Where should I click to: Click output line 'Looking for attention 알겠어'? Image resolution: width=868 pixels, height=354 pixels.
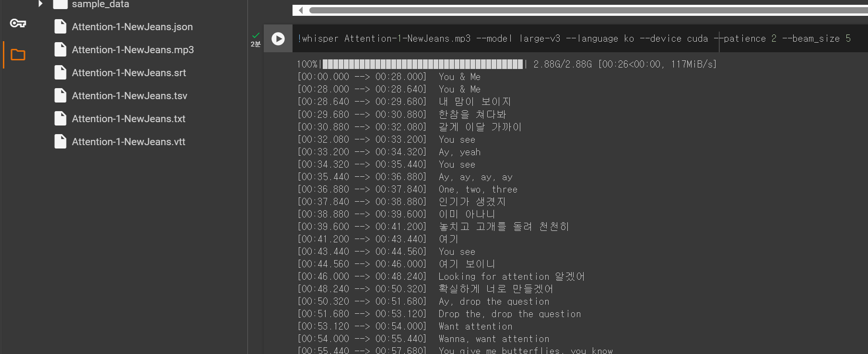click(512, 276)
